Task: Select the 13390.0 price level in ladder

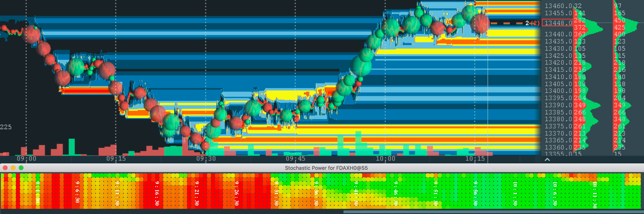Action: point(558,105)
